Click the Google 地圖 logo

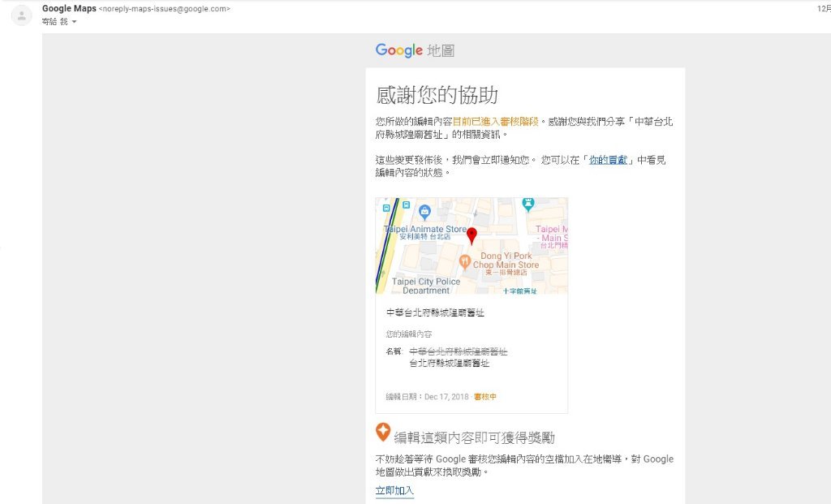415,50
